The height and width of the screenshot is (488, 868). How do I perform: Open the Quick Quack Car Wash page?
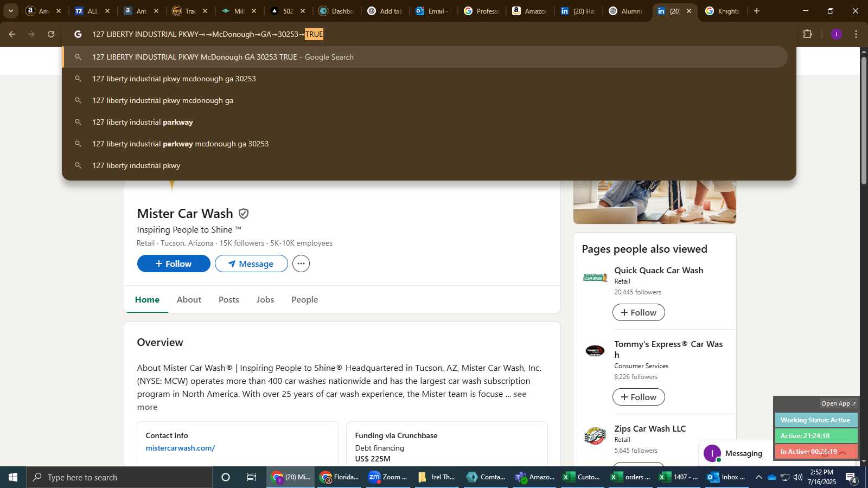659,270
